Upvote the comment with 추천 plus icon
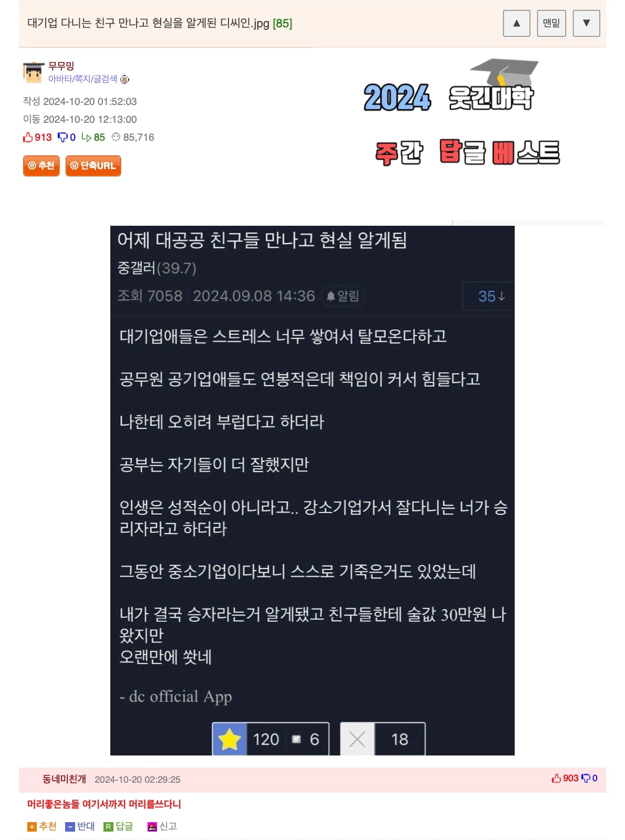 tap(42, 826)
